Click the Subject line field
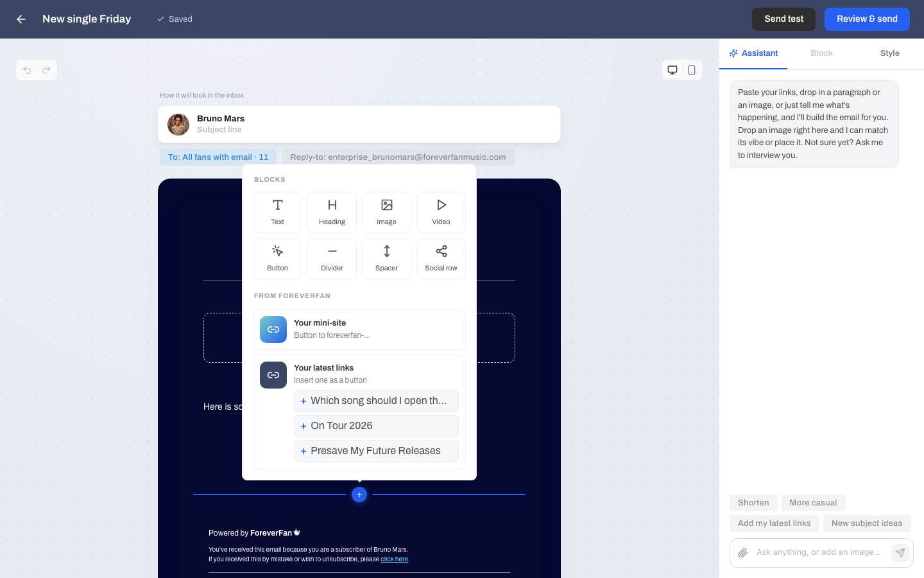The height and width of the screenshot is (578, 924). 219,130
